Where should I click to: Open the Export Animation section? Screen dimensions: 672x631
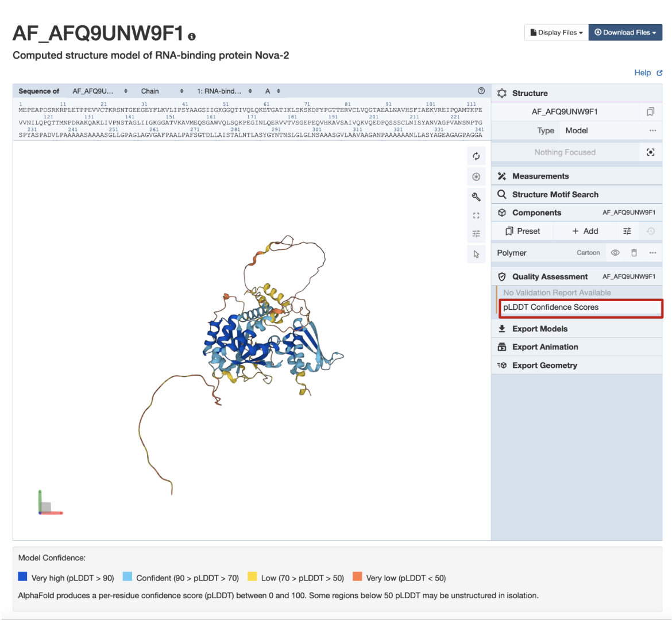[x=545, y=347]
